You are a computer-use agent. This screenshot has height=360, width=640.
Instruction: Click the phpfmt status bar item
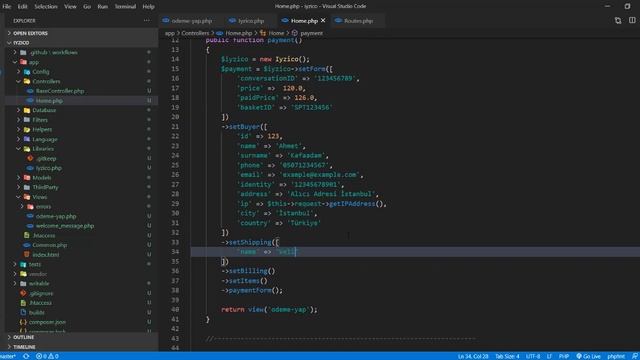pyautogui.click(x=616, y=356)
